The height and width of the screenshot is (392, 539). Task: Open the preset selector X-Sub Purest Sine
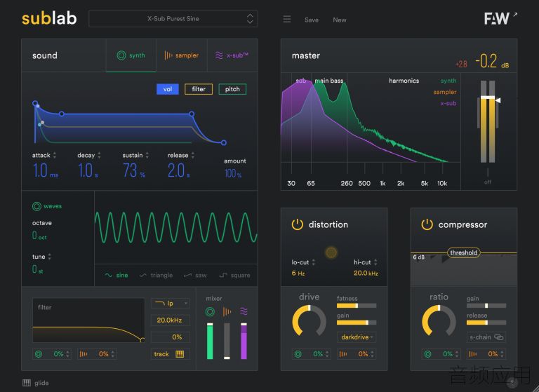pyautogui.click(x=173, y=18)
